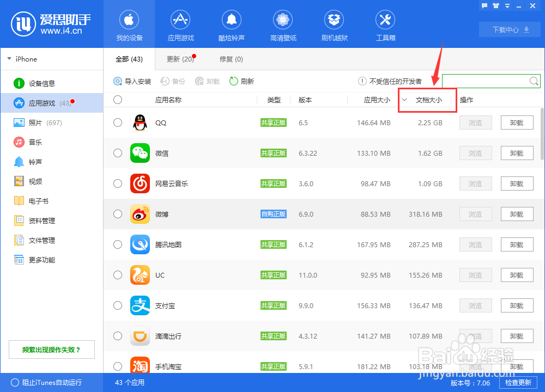The width and height of the screenshot is (545, 392).
Task: Click the skin shirt icon in title bar
Action: pos(496,5)
